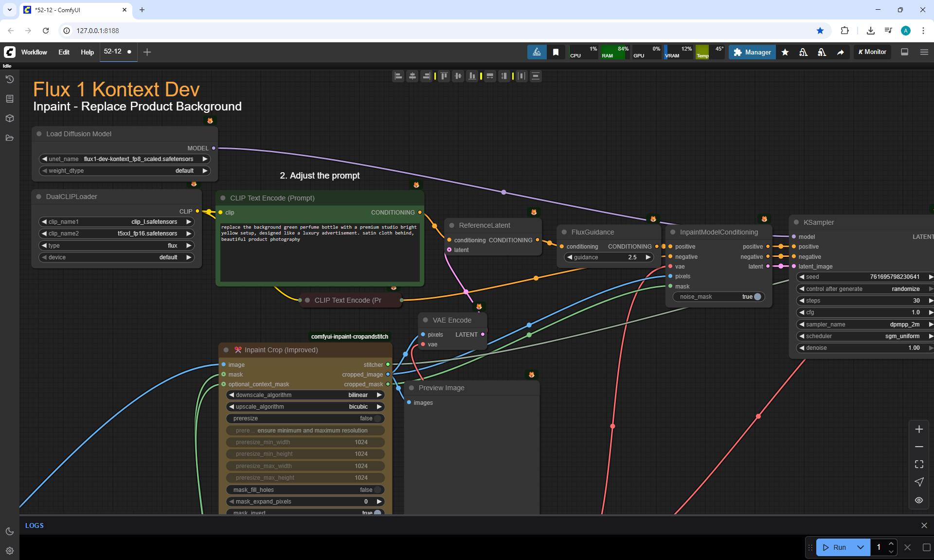This screenshot has height=560, width=934.
Task: Open the Help menu
Action: point(87,52)
